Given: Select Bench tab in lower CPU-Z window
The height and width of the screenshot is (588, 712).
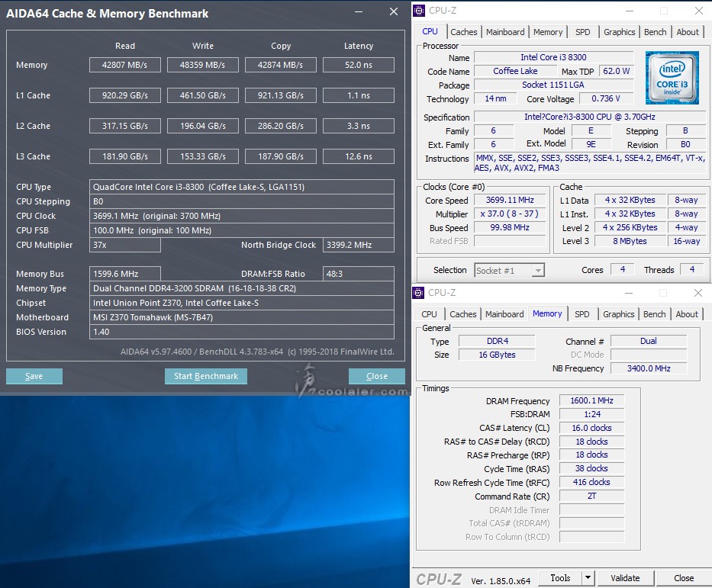Looking at the screenshot, I should 654,314.
